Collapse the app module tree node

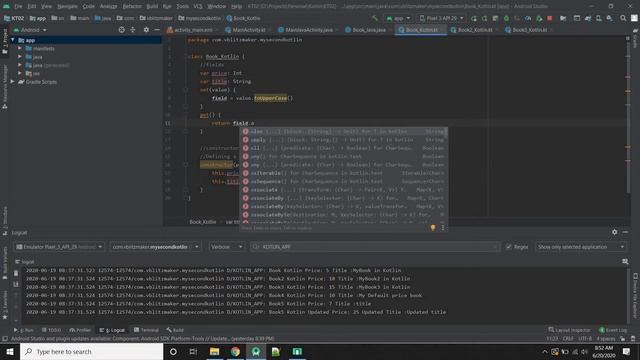[x=13, y=40]
